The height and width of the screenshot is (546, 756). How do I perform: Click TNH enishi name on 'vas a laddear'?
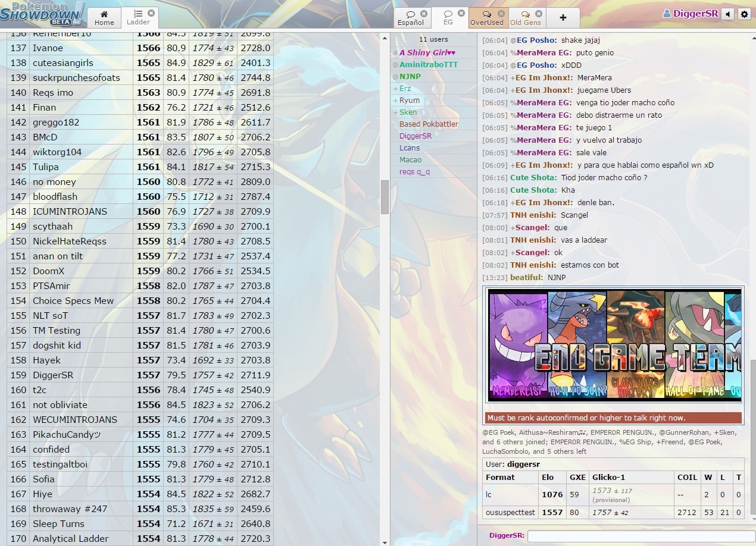533,240
